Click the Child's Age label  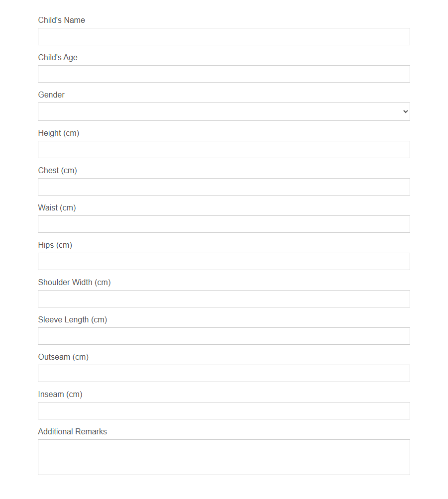click(x=58, y=57)
